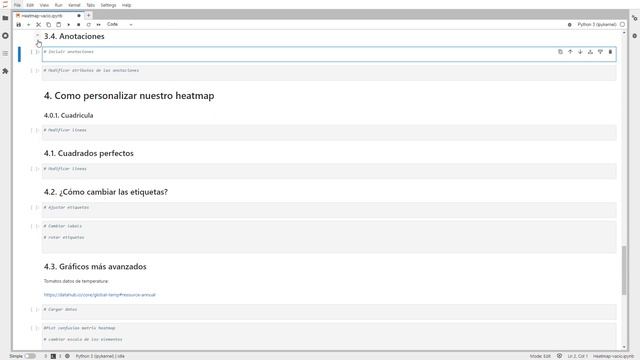Save the notebook with the toolbar save icon

click(19, 24)
